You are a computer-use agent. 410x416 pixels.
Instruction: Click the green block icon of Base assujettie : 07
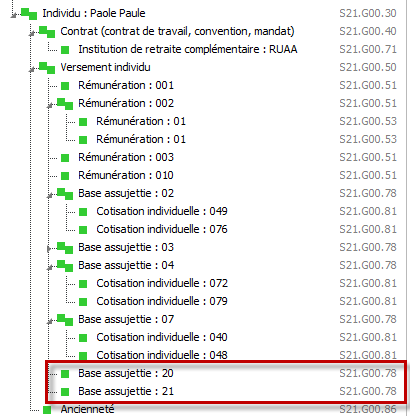click(x=65, y=320)
